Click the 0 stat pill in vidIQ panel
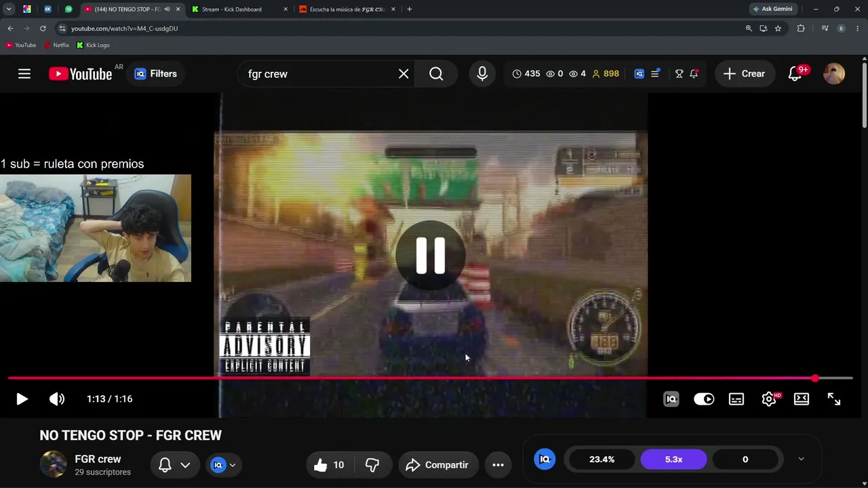Viewport: 868px width, 488px height. [x=745, y=460]
